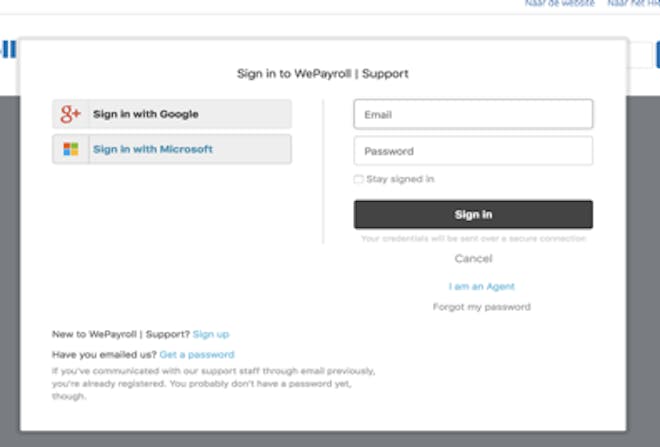Sign in with Google button text

click(145, 114)
